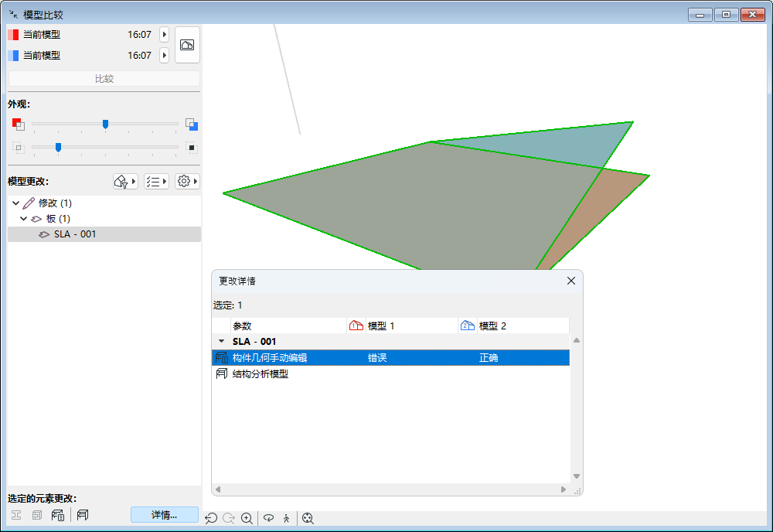Image resolution: width=773 pixels, height=532 pixels.
Task: Open first model version dropdown arrow
Action: point(164,35)
